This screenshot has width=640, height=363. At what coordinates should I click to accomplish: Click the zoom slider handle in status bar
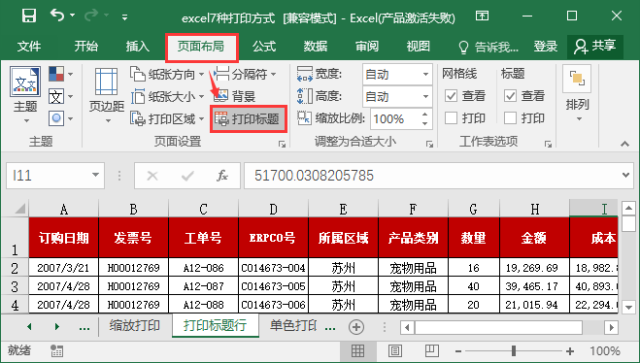513,351
